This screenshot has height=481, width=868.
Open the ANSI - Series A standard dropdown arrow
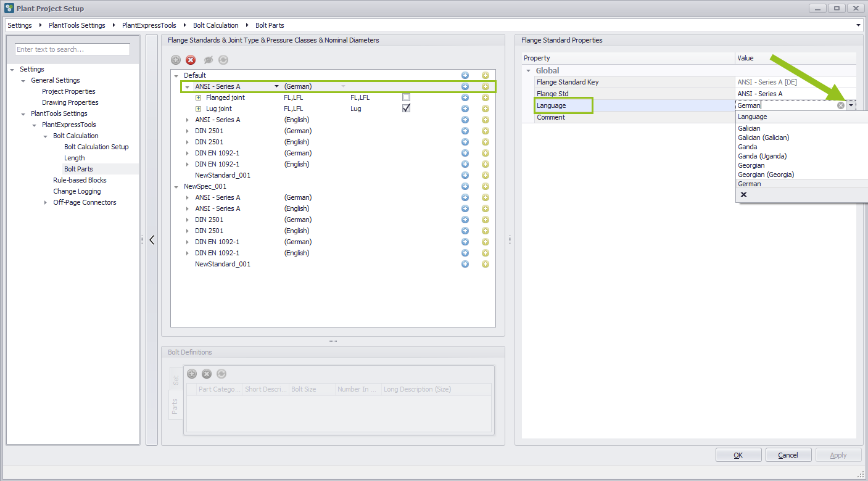276,86
